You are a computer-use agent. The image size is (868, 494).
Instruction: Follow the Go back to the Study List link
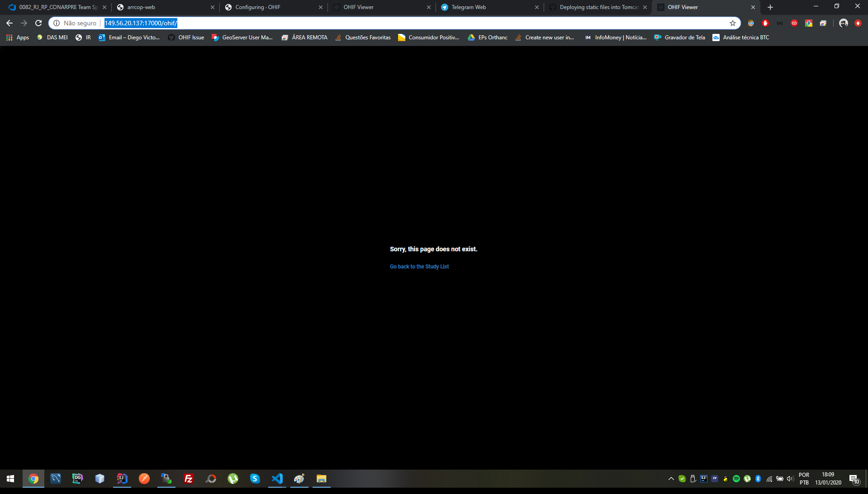point(419,267)
